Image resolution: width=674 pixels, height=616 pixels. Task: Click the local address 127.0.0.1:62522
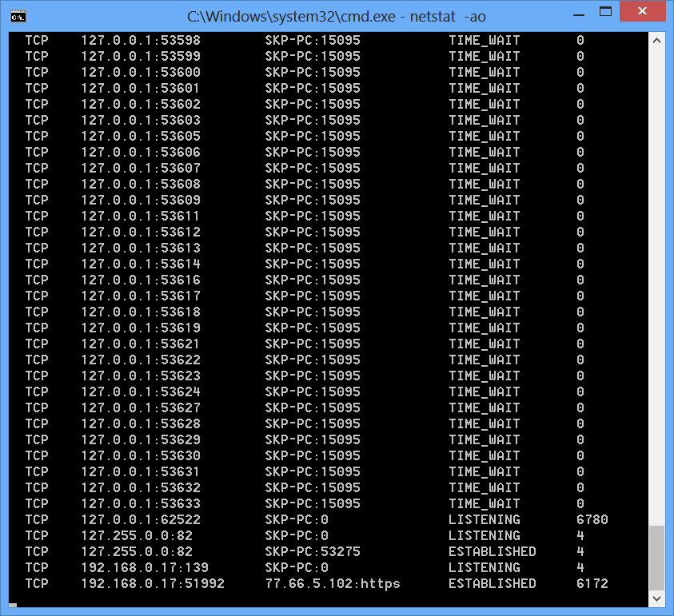coord(140,520)
